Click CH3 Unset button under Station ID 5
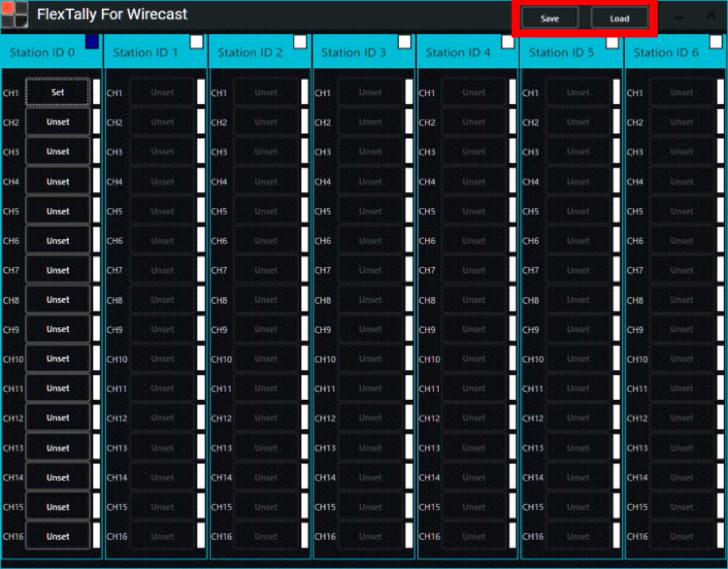Screen dimensions: 728x569 click(578, 151)
